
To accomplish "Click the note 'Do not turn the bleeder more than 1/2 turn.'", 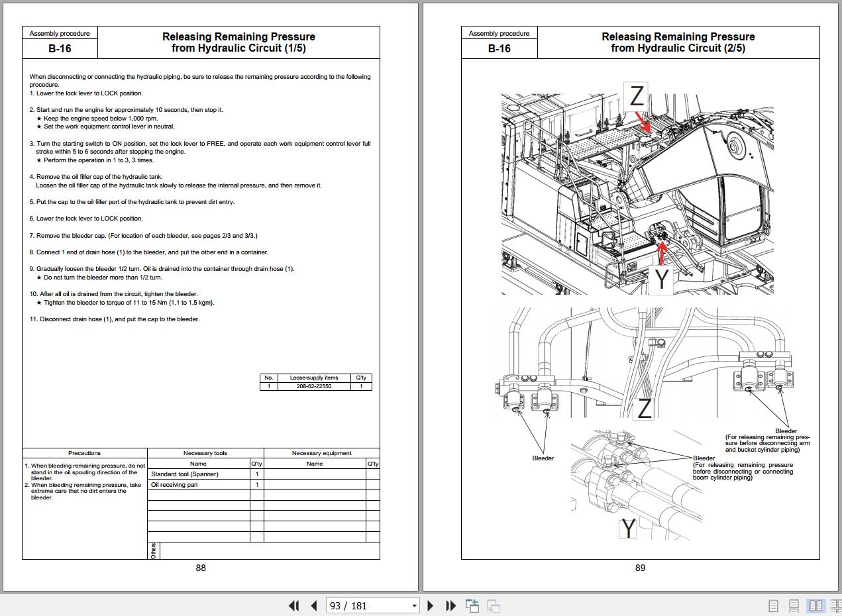I will pyautogui.click(x=99, y=278).
